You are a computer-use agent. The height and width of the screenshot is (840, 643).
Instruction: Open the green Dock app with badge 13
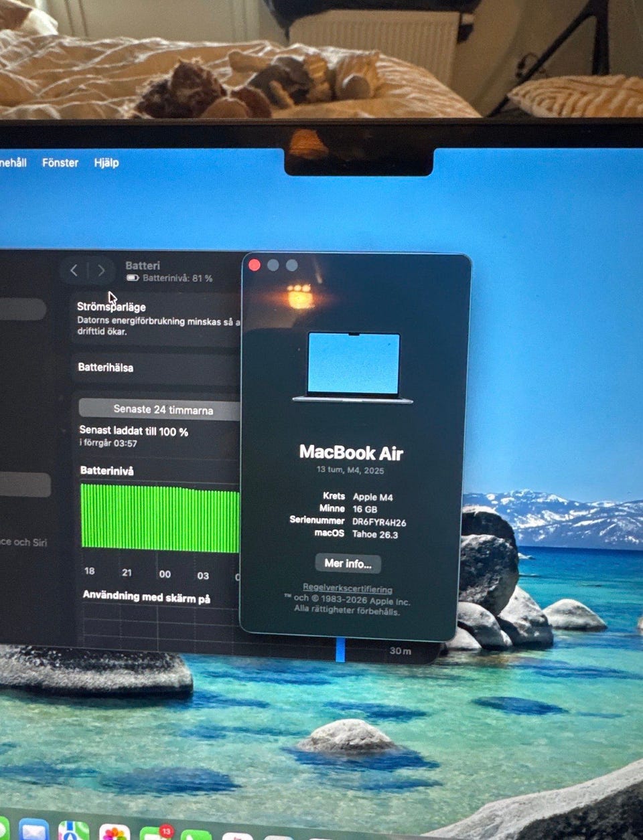[x=155, y=833]
